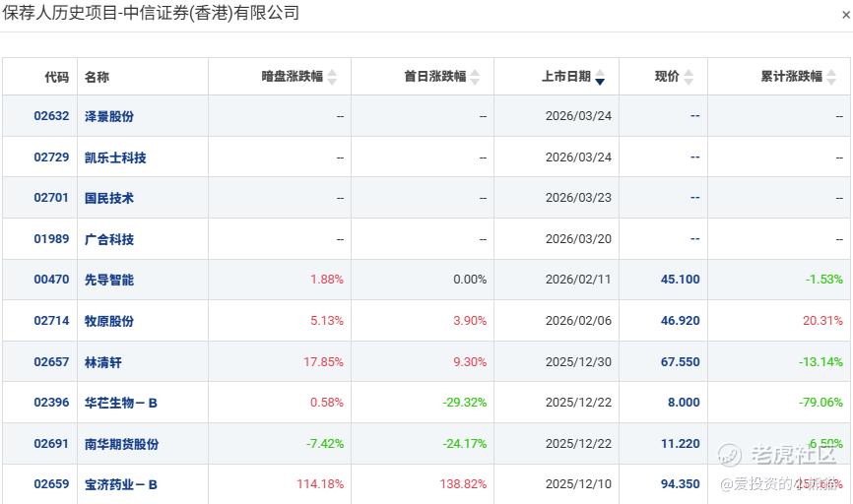Open stock code 02691
Viewport: 853px width, 504px height.
(x=51, y=443)
